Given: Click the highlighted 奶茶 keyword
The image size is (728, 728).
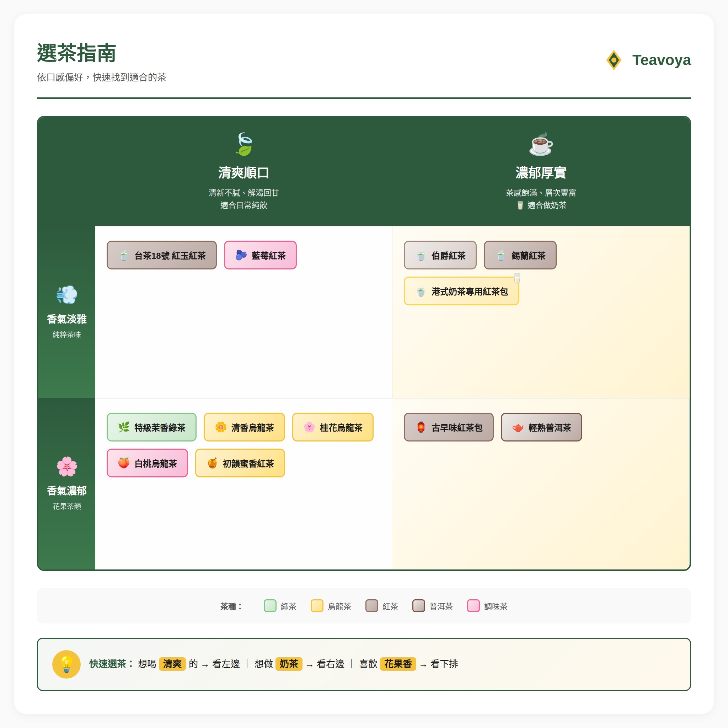Looking at the screenshot, I should pos(289,664).
